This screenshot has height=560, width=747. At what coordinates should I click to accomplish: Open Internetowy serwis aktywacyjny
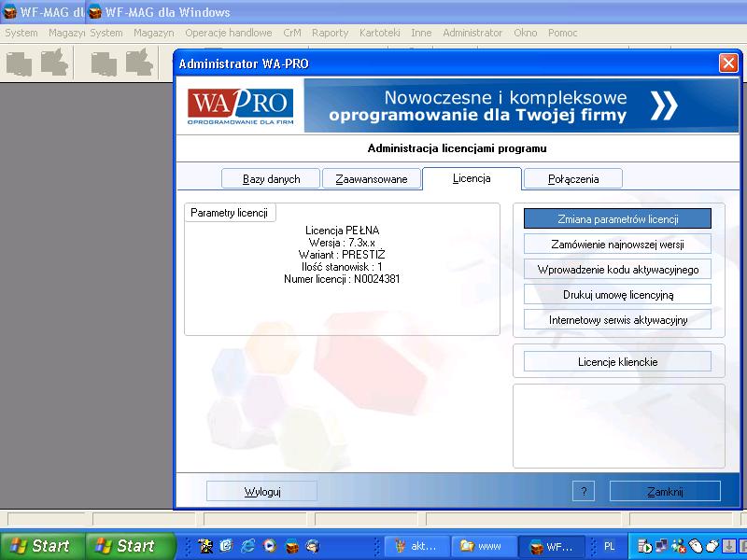point(617,319)
